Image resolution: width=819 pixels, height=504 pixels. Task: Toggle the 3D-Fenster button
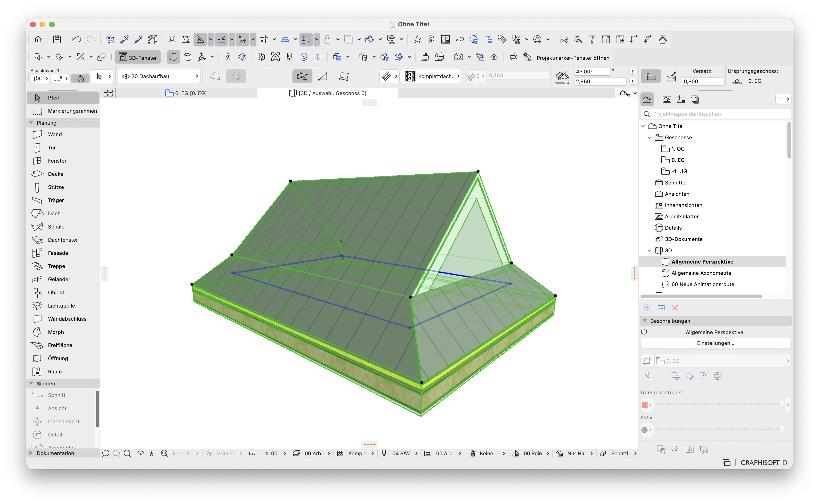point(138,57)
